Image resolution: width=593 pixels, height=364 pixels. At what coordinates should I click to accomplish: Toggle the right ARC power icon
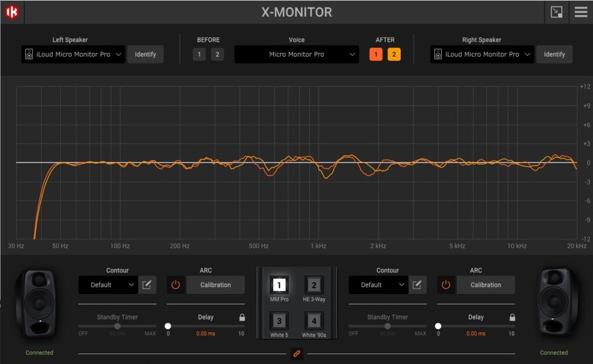[x=446, y=285]
